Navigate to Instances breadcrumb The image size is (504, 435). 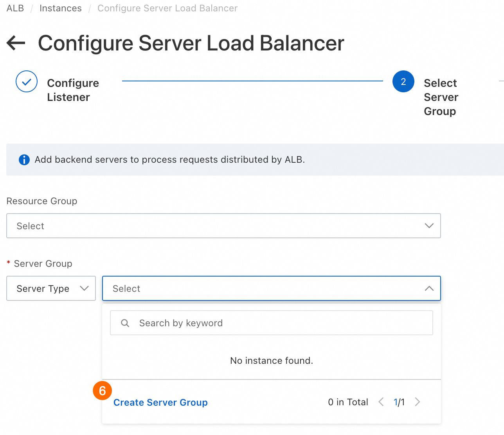pyautogui.click(x=61, y=8)
